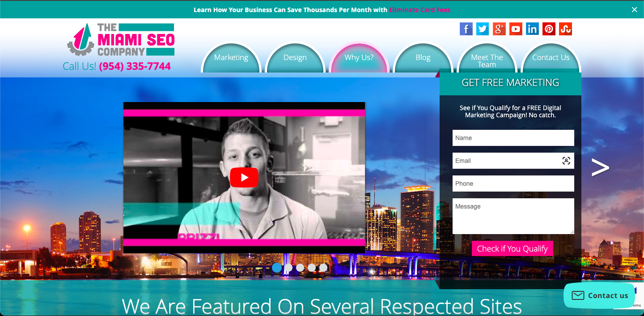
Task: Select the fourth slider dot
Action: 312,268
